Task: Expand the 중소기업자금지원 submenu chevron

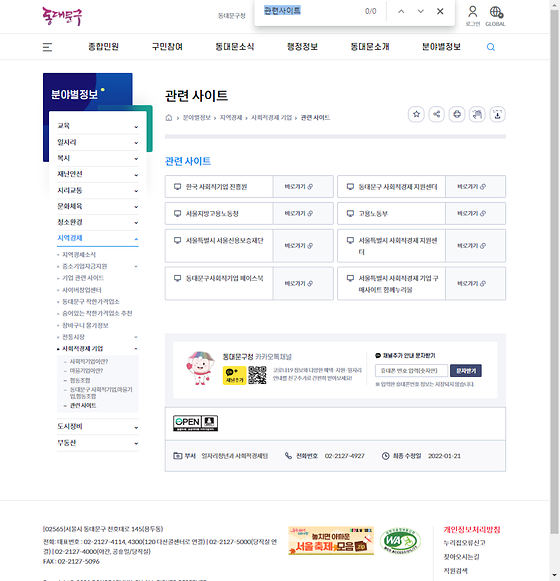Action: (136, 266)
